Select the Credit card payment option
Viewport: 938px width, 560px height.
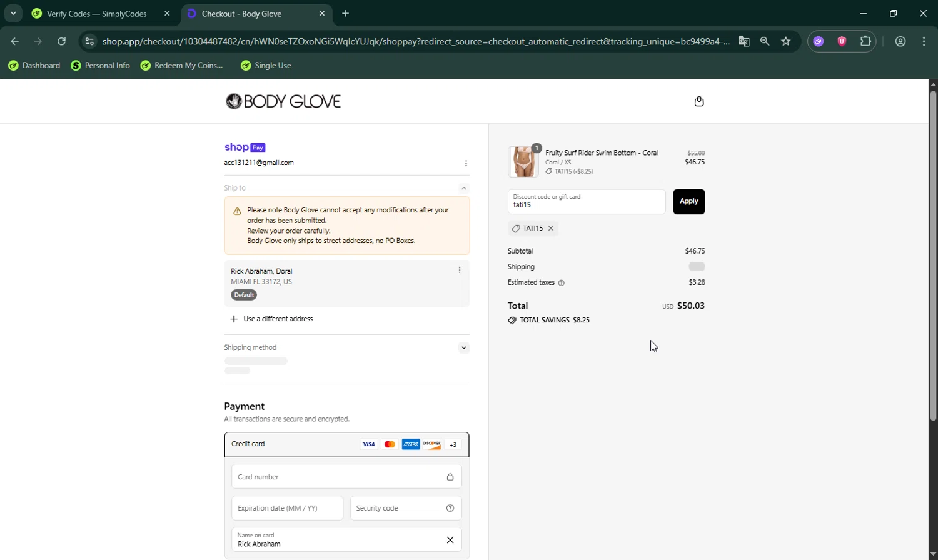coord(346,444)
